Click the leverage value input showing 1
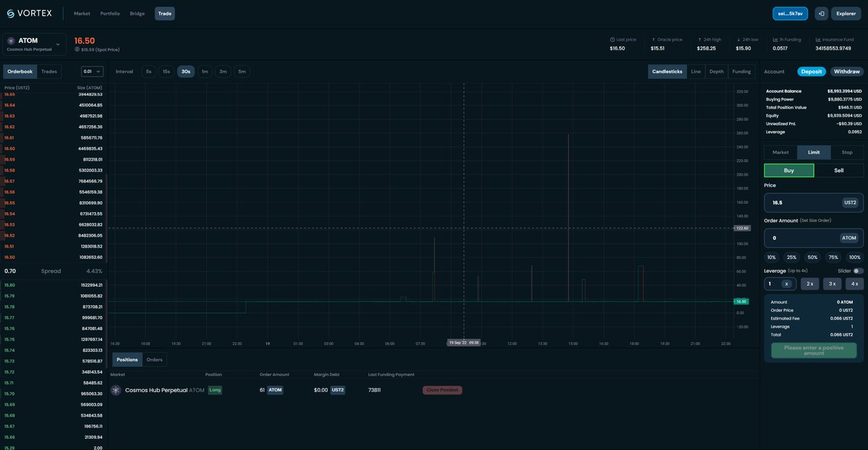The image size is (868, 450). pyautogui.click(x=780, y=284)
